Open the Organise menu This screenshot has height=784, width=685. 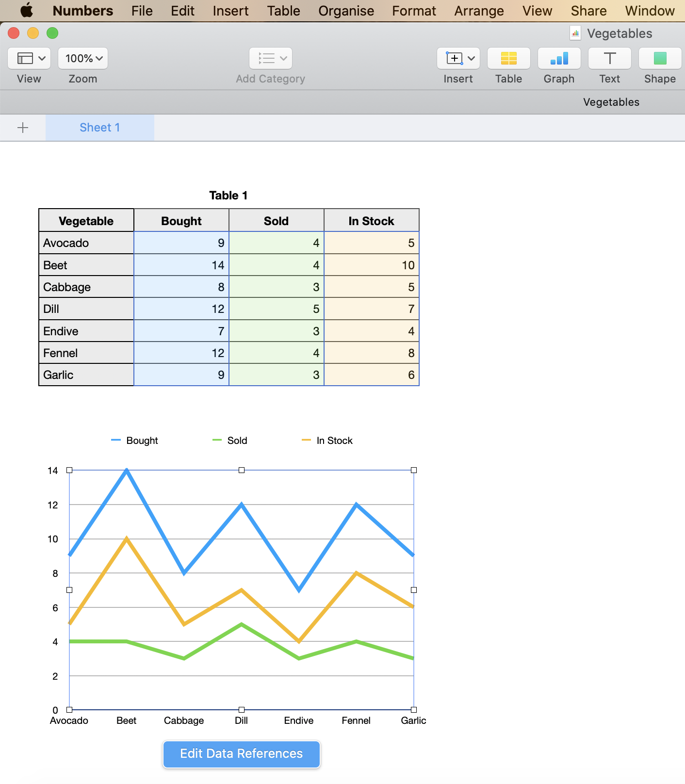coord(346,11)
